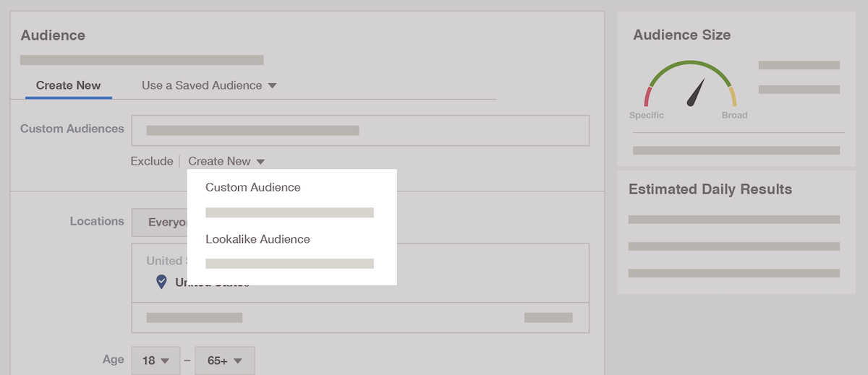Open the Locations Everyone dropdown
868x375 pixels.
[x=160, y=222]
